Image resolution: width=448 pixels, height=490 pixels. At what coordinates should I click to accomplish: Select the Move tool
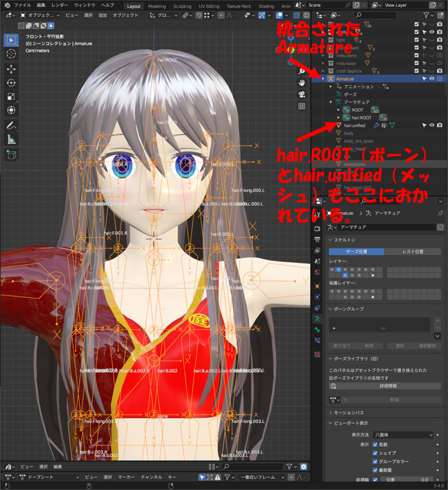(x=11, y=69)
